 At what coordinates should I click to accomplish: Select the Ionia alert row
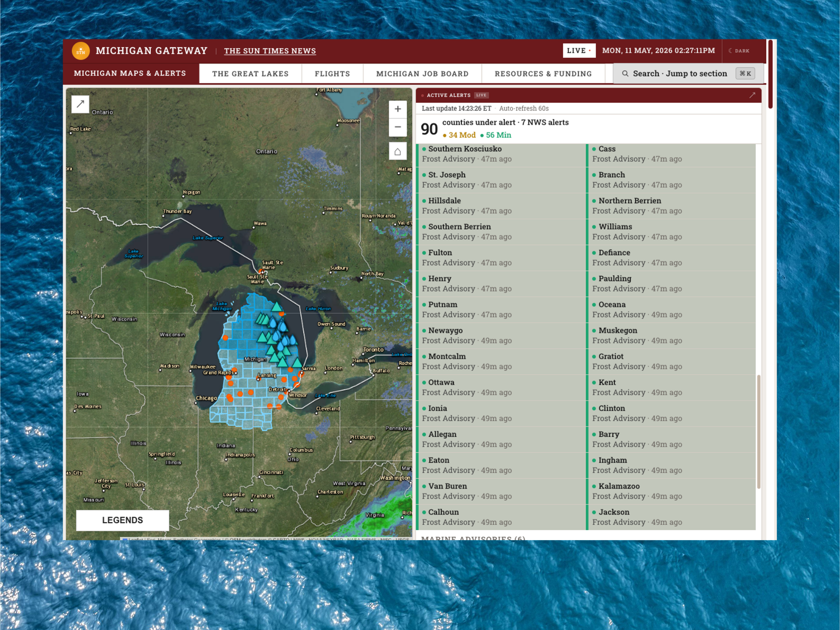tap(501, 413)
